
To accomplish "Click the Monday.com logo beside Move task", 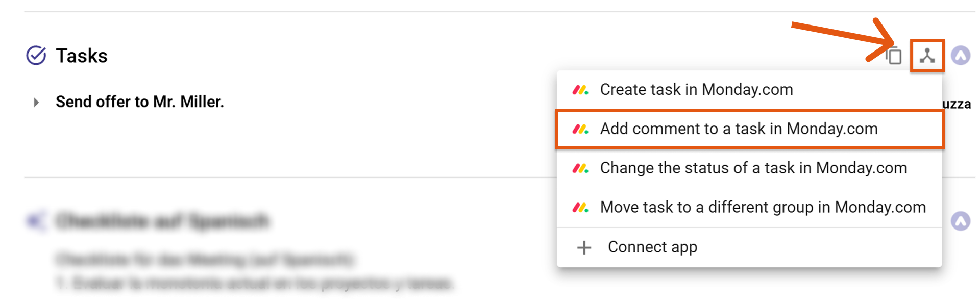I will coord(580,208).
